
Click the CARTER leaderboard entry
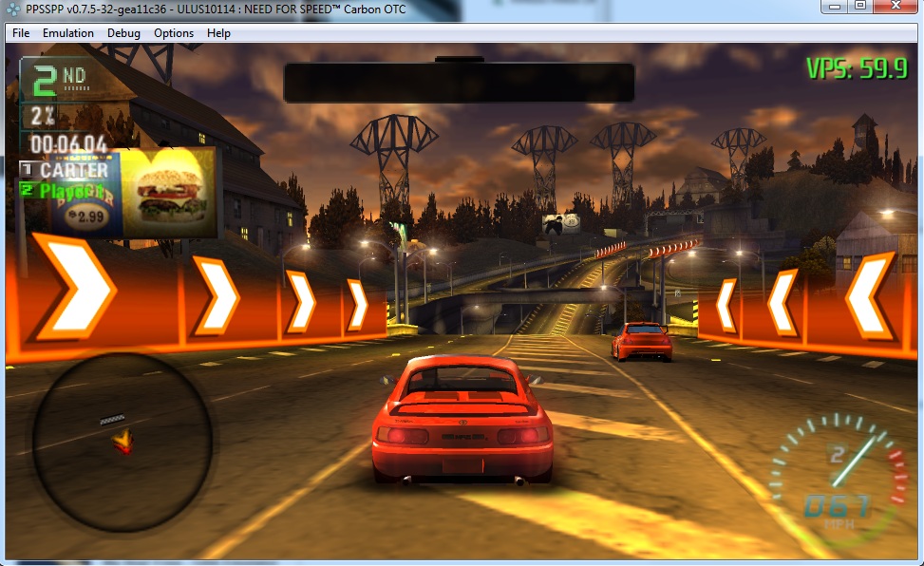coord(65,170)
